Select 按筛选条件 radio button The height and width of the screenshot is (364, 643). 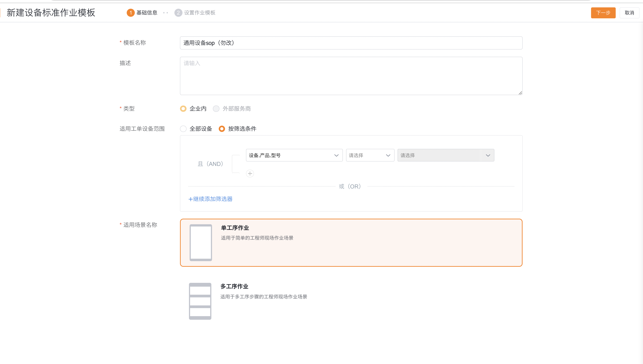click(222, 129)
